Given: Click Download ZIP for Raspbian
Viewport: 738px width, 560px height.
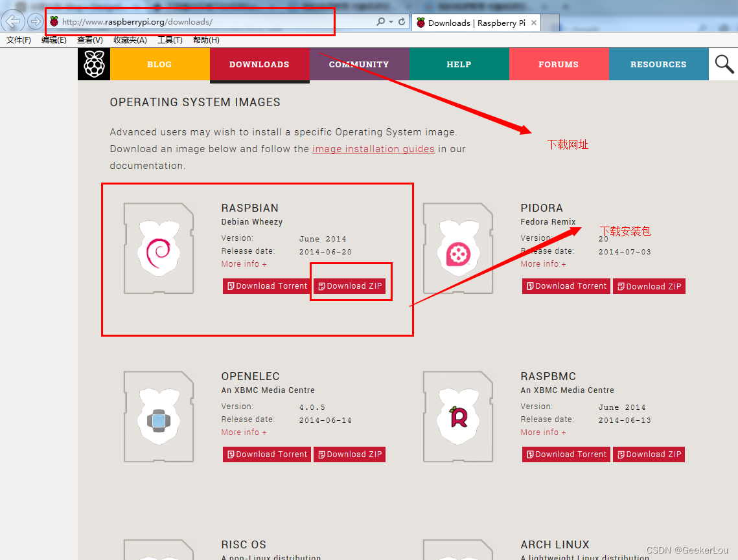Looking at the screenshot, I should pos(350,286).
